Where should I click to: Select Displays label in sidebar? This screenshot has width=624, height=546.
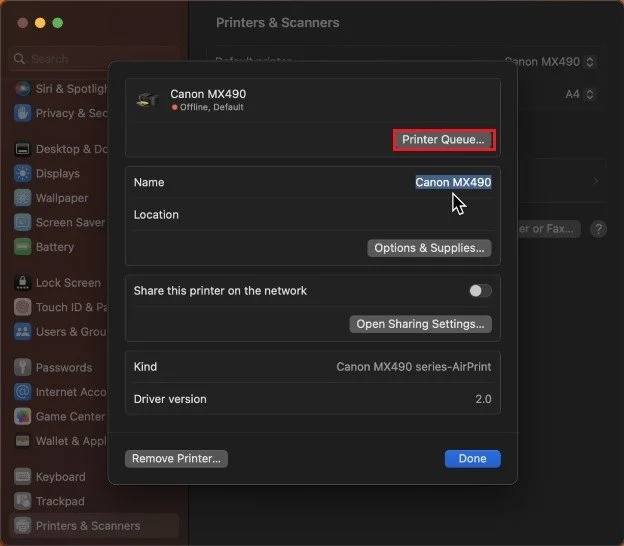pyautogui.click(x=58, y=174)
